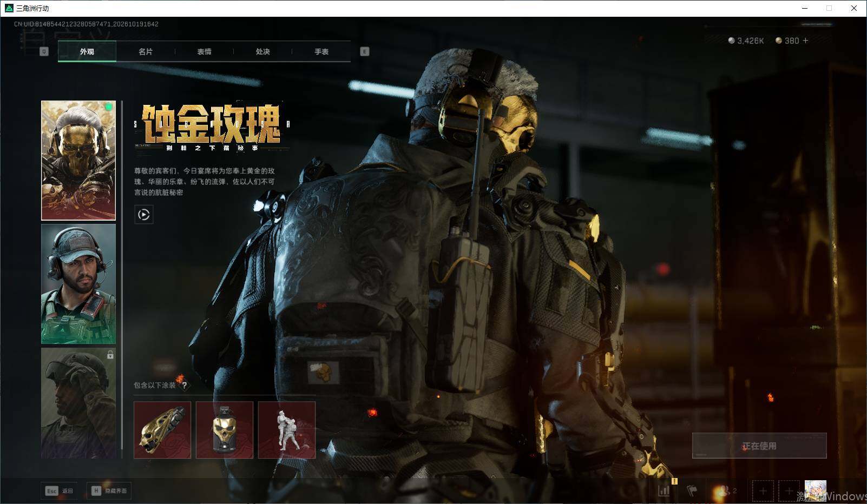Open the friends list icon
Image resolution: width=867 pixels, height=504 pixels.
(726, 491)
